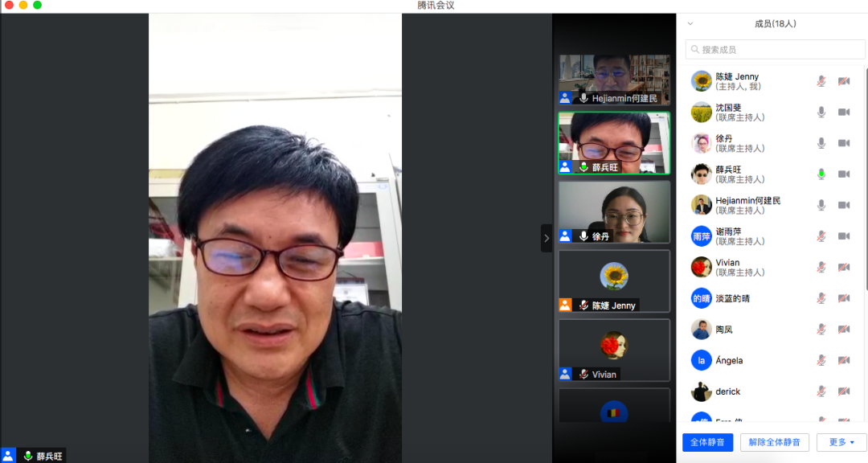Click the 搜索成员 search field
Screen dimensions: 868x463
[x=775, y=50]
